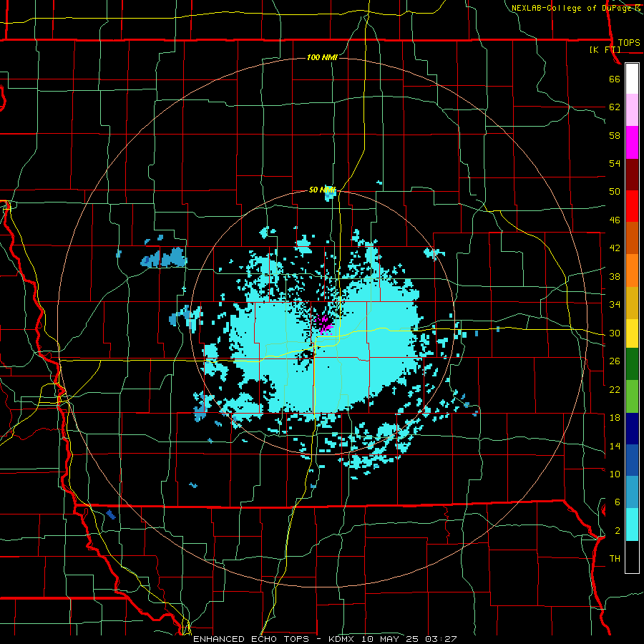
Task: Click the legend value 18
Action: [x=615, y=418]
